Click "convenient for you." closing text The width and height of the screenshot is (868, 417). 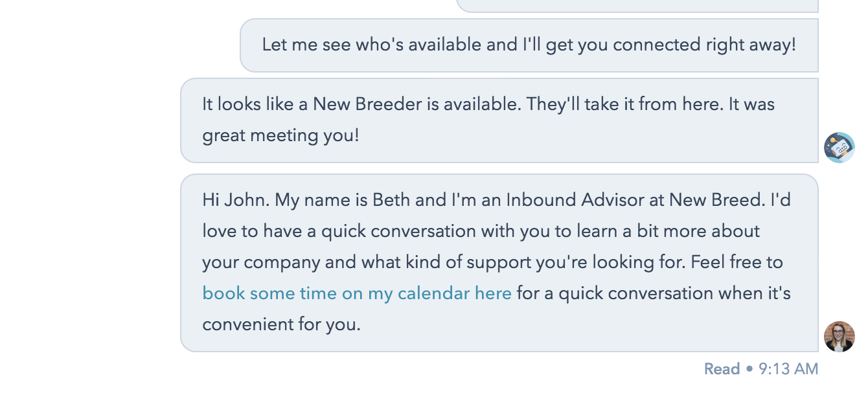click(281, 324)
